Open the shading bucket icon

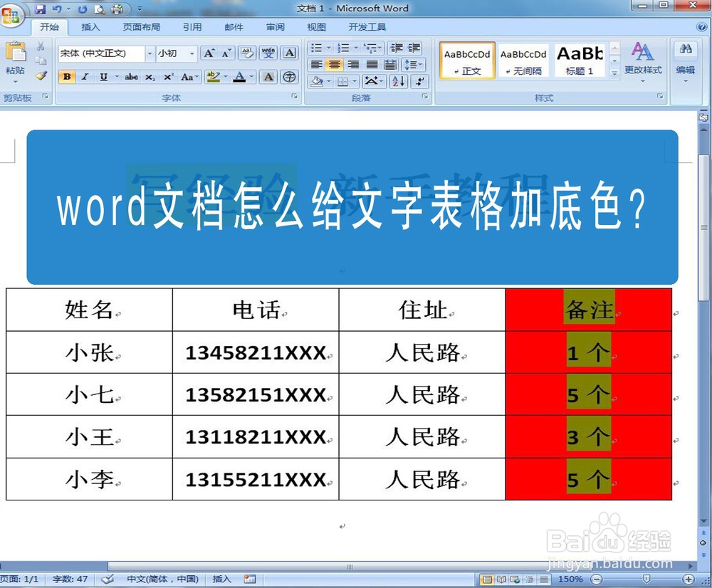point(317,81)
